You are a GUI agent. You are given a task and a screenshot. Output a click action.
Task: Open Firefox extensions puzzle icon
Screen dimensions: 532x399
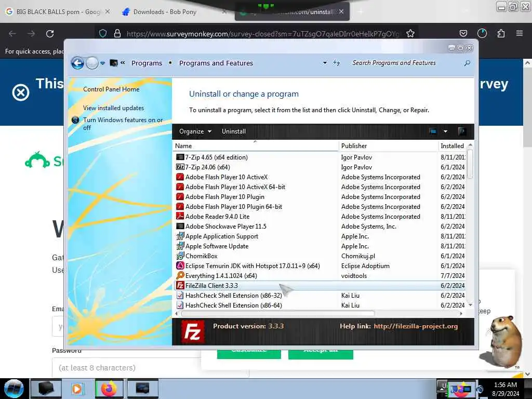click(x=501, y=34)
